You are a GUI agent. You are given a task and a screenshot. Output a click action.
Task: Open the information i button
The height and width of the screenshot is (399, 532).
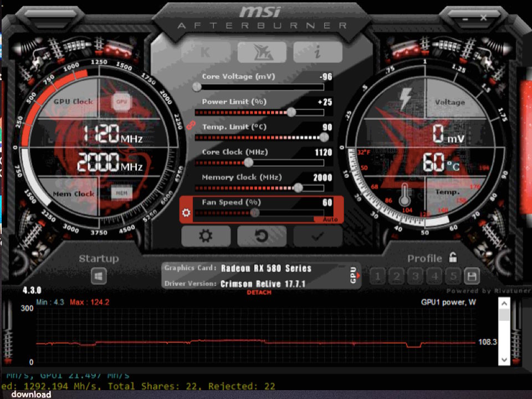318,52
